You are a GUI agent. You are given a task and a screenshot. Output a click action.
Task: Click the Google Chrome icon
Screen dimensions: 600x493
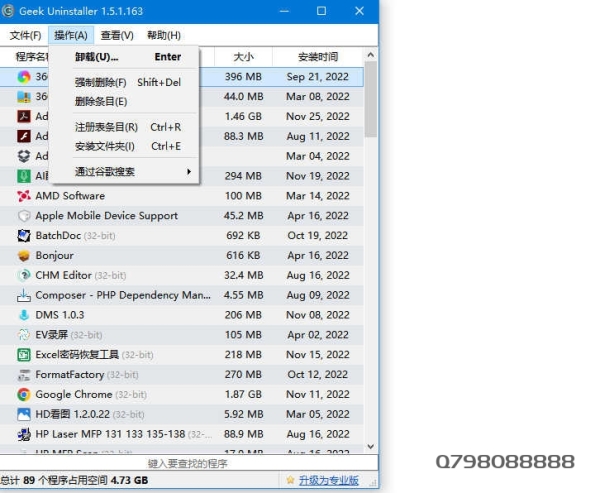[24, 395]
